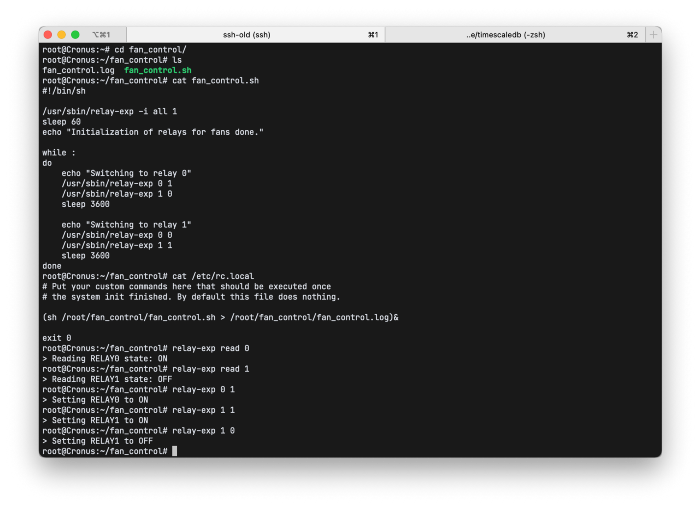Click the 'cat fan_control.sh' command line
The image size is (700, 508).
point(150,81)
